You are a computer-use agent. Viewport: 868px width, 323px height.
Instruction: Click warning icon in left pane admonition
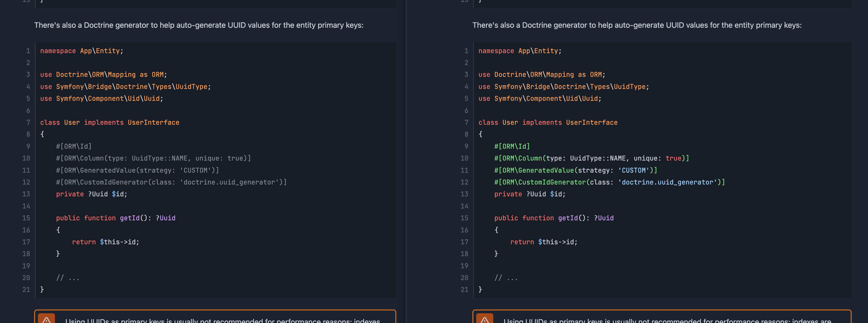46,319
